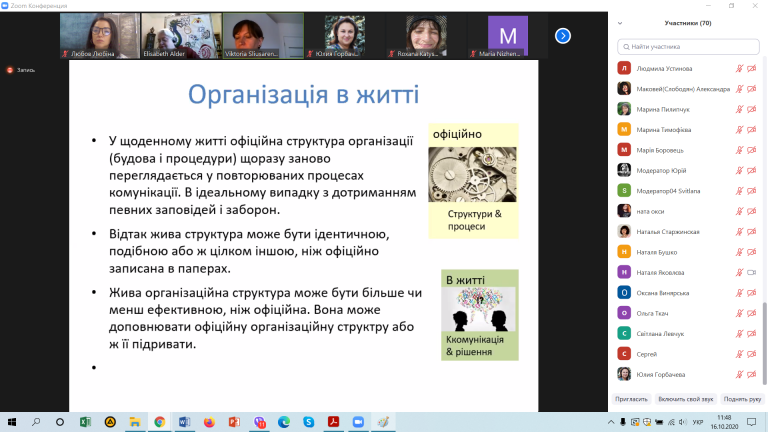Click disabled camera icon for Марина Пилипчук
This screenshot has width=768, height=432.
tap(752, 109)
